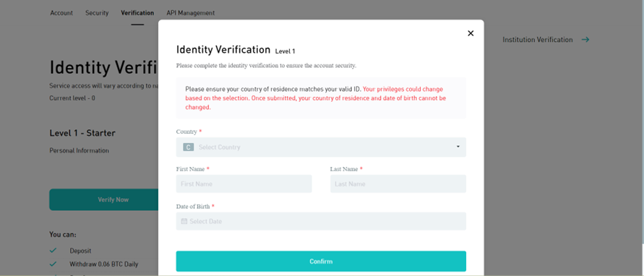This screenshot has width=644, height=276.
Task: Go to the API Management tab
Action: click(191, 13)
